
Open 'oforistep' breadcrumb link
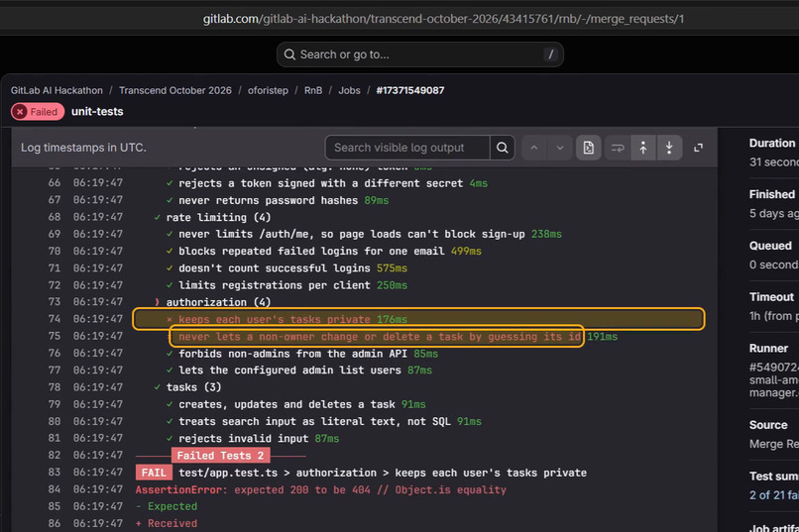268,90
